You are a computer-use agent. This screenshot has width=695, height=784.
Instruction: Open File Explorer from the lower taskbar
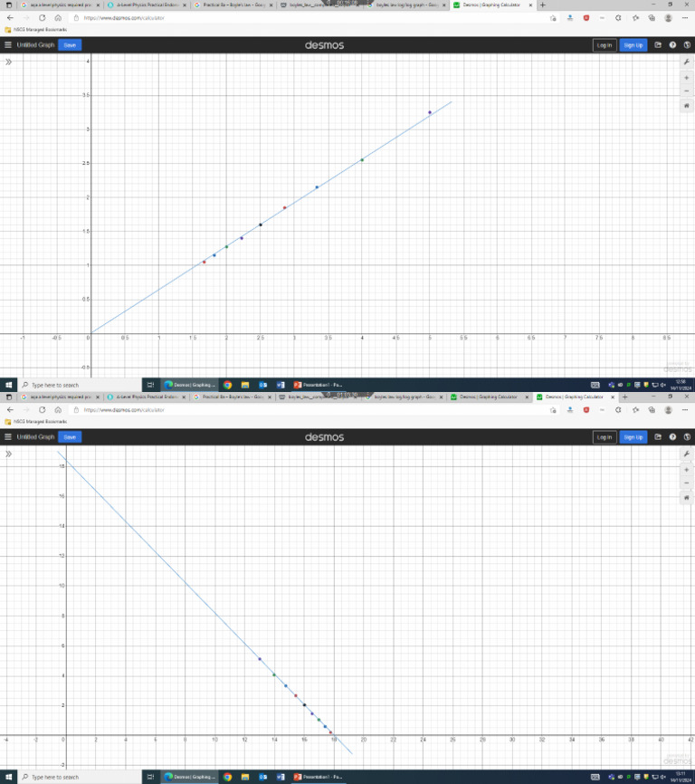coord(245,777)
